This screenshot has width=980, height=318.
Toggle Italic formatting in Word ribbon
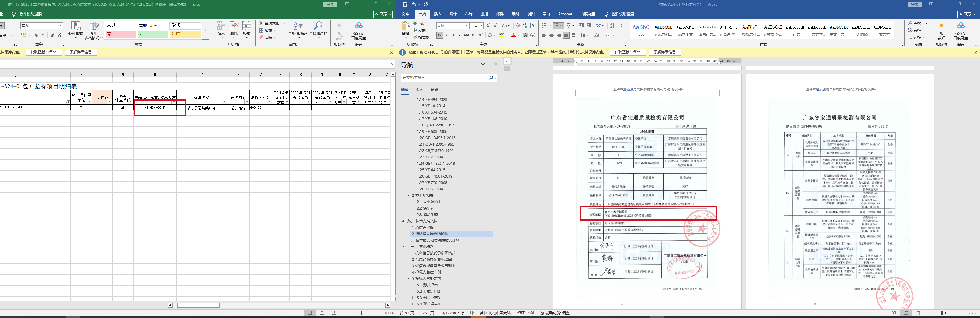(447, 35)
